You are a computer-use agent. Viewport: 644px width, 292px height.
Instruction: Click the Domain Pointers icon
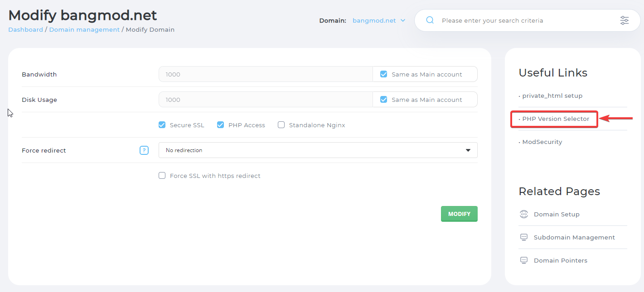pyautogui.click(x=524, y=260)
